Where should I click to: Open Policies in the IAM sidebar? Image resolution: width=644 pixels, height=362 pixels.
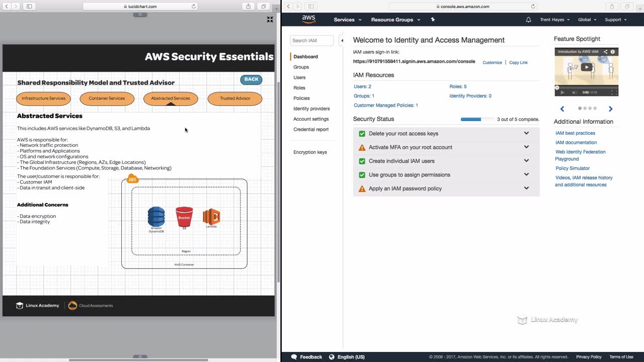[301, 98]
